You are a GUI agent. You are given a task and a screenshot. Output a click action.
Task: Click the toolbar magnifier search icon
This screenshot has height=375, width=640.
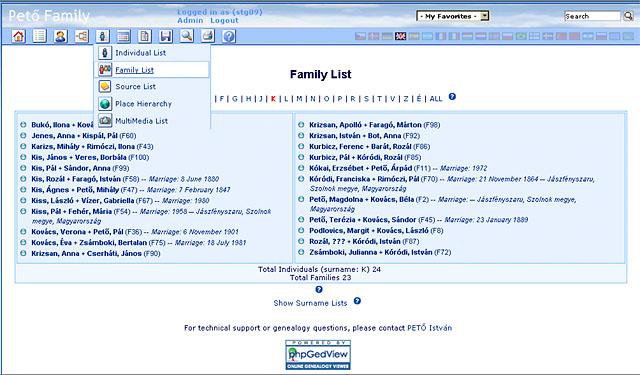tap(187, 36)
